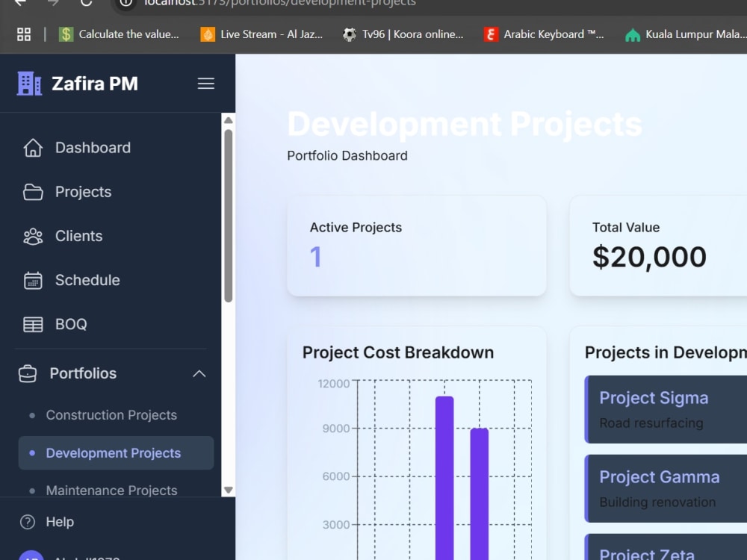Screen dimensions: 747x560
Task: Click the Calculate the value bookmark text
Action: click(x=128, y=34)
